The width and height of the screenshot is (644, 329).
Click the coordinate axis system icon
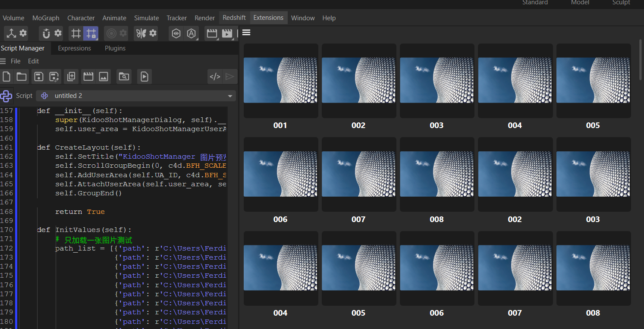coord(11,33)
